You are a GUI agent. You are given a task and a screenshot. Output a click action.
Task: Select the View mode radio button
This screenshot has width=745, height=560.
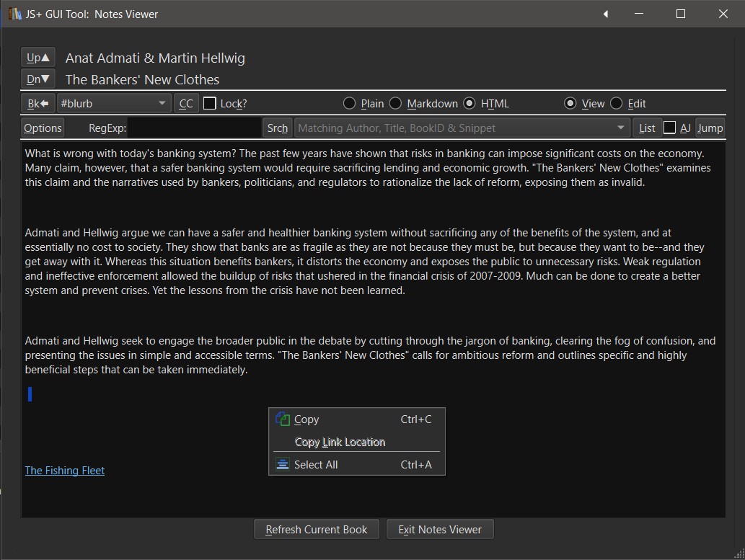tap(570, 103)
